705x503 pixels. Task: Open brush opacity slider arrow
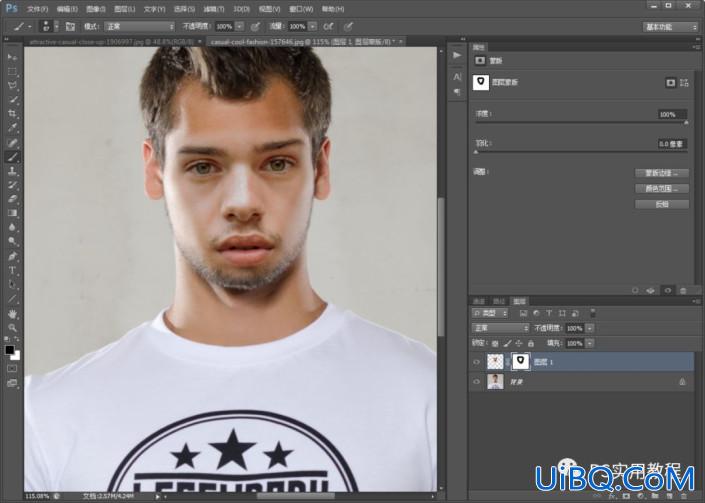pos(239,27)
